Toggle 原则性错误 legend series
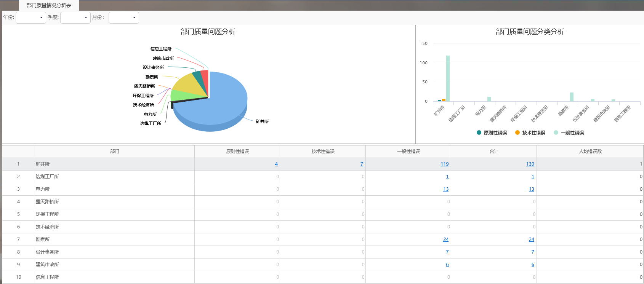The width and height of the screenshot is (644, 284). pyautogui.click(x=492, y=132)
